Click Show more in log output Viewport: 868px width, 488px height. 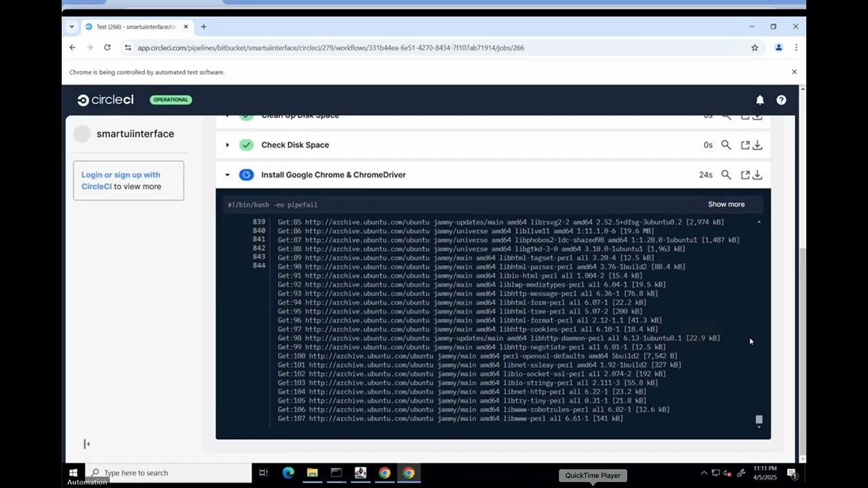pos(726,204)
